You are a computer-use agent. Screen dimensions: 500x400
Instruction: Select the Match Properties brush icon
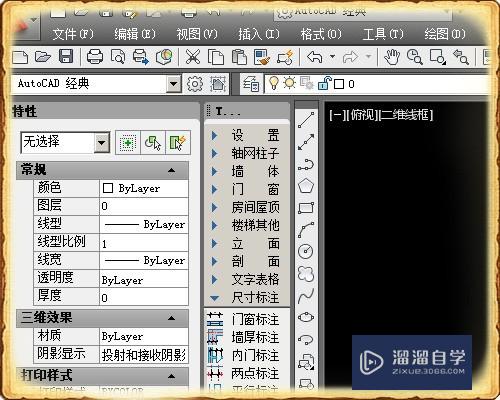(261, 57)
